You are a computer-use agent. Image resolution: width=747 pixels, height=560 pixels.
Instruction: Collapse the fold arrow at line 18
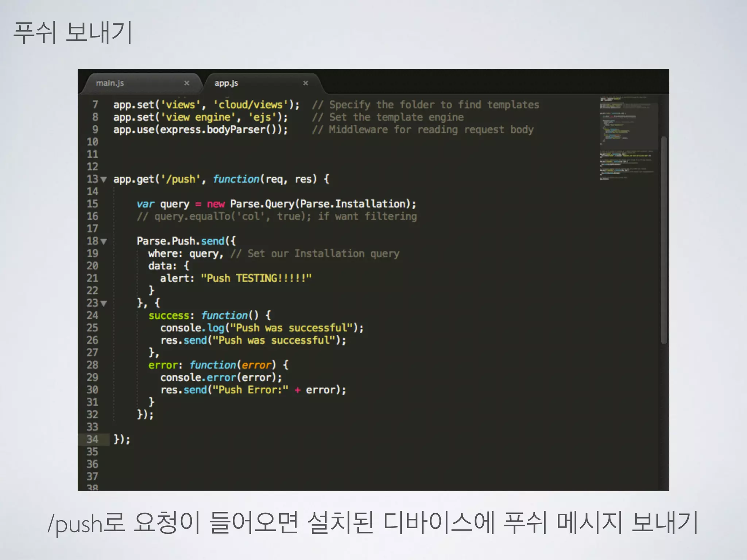click(104, 241)
